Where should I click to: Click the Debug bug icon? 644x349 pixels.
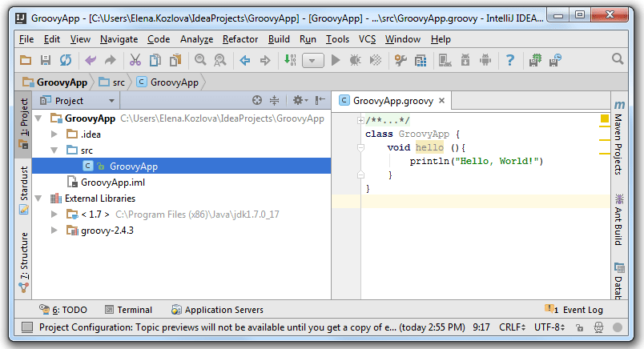(356, 60)
